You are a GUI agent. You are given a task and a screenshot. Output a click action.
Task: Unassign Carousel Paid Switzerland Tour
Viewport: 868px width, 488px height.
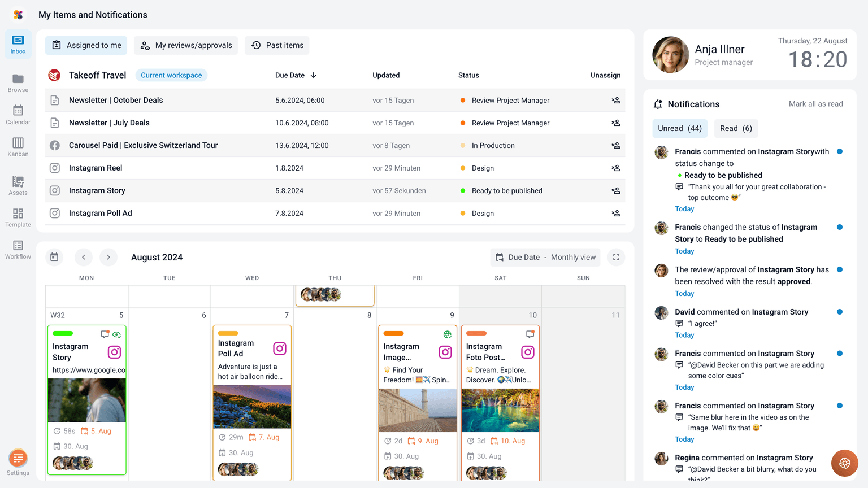tap(616, 145)
